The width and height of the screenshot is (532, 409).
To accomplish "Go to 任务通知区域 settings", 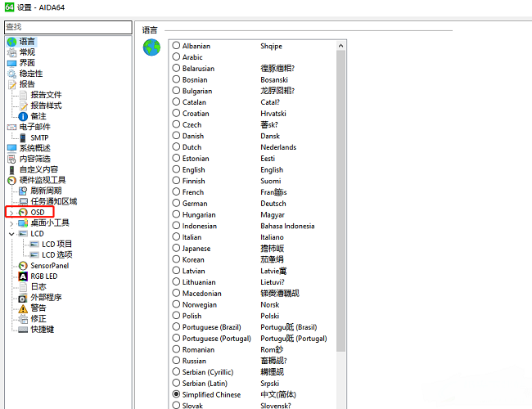I will click(x=53, y=201).
